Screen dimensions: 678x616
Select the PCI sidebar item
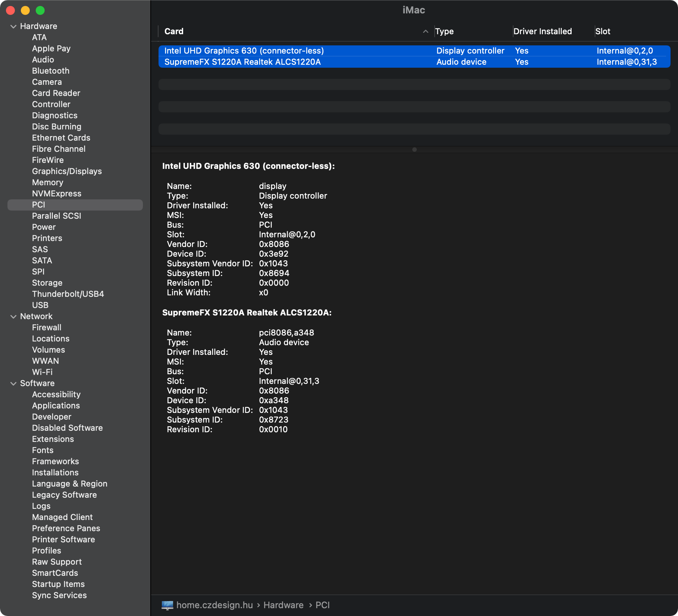(75, 205)
